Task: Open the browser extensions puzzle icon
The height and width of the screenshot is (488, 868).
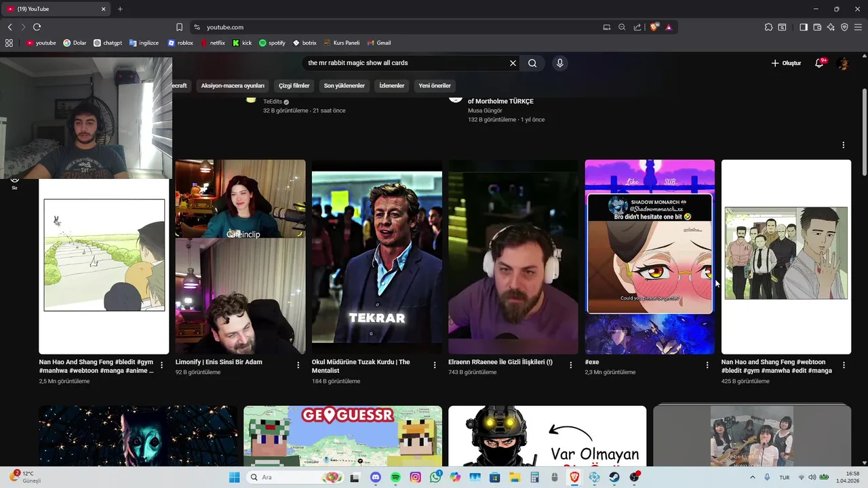Action: pos(768,27)
